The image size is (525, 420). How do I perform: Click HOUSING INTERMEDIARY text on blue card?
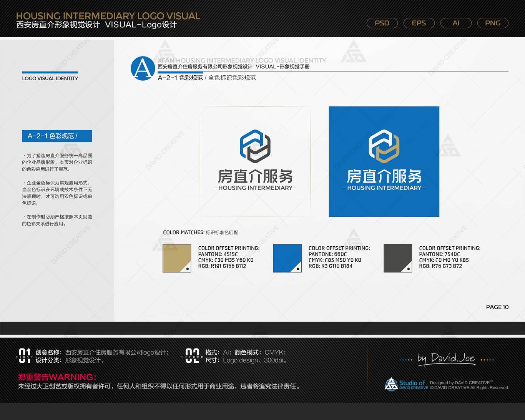pos(384,188)
